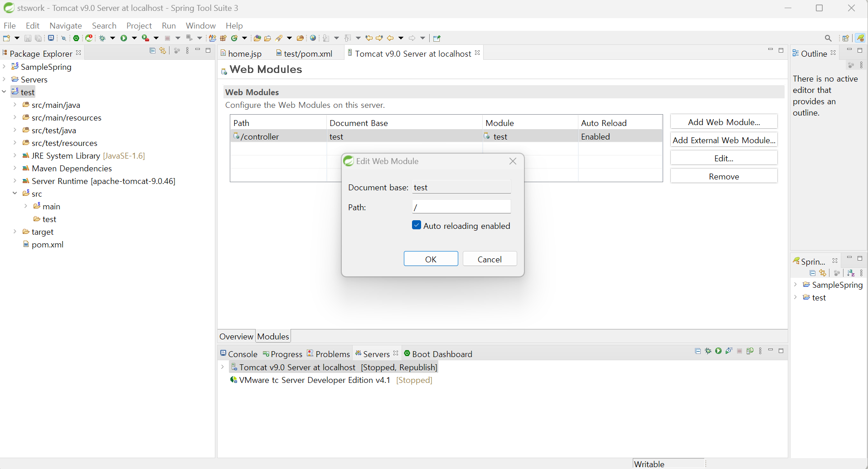Toggle Link with Editor in Spring Explorer panel
868x469 pixels.
tap(823, 273)
